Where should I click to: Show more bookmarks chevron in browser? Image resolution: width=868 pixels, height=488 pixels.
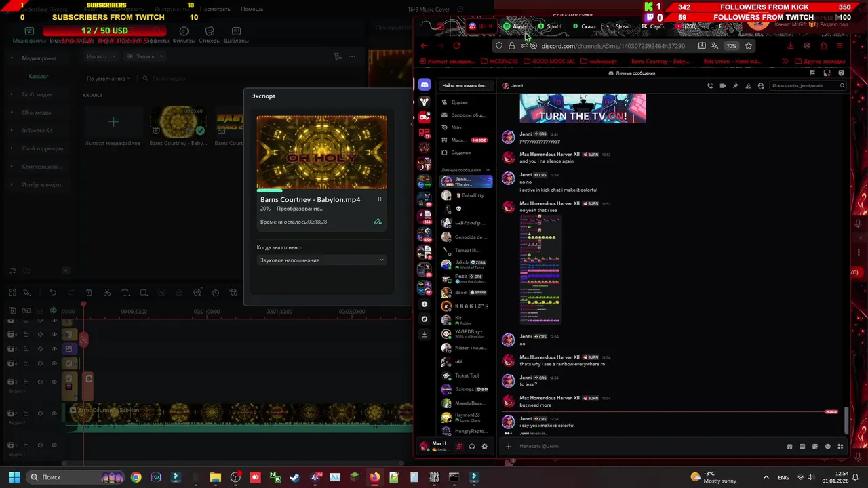tap(785, 61)
